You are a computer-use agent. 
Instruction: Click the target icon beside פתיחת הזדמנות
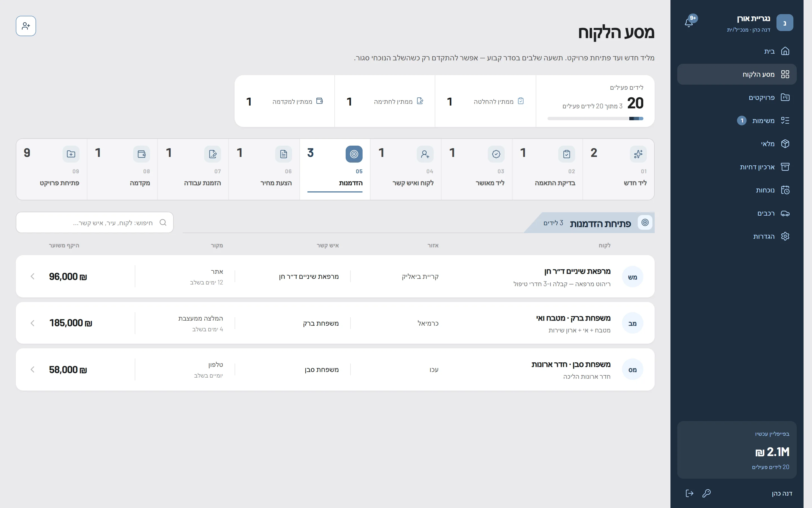tap(645, 222)
